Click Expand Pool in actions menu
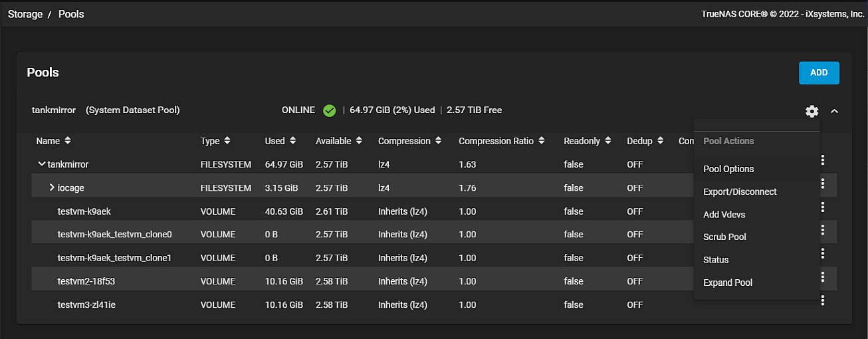The image size is (868, 339). coord(728,282)
